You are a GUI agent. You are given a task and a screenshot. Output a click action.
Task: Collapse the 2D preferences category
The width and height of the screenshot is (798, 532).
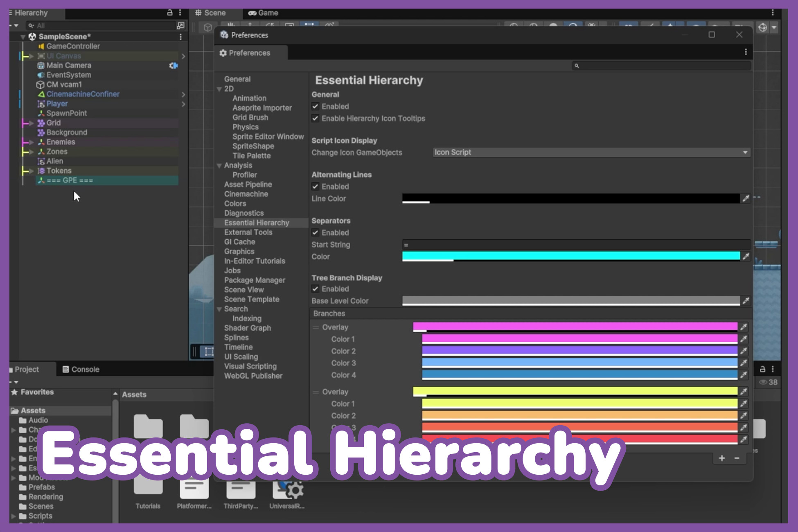pos(219,89)
